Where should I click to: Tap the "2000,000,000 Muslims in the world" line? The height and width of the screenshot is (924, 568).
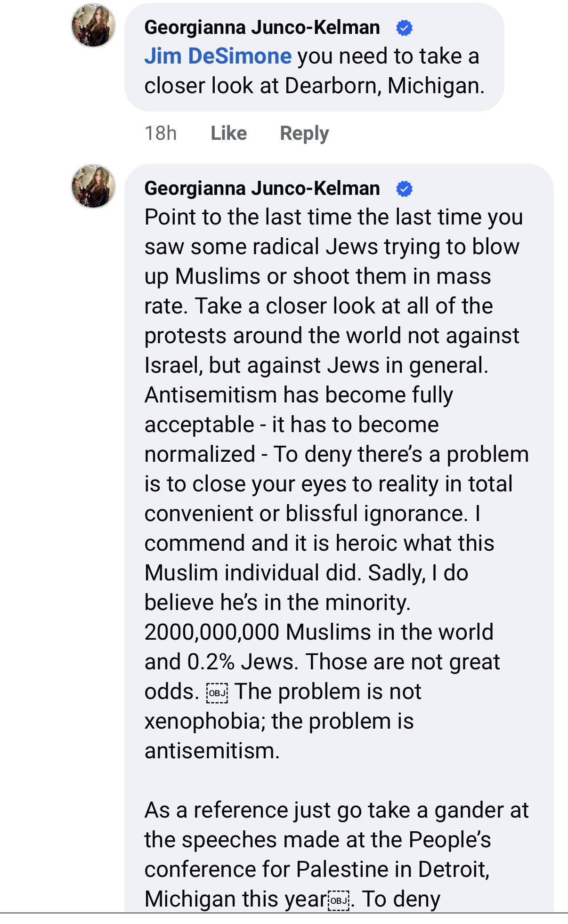(x=319, y=632)
